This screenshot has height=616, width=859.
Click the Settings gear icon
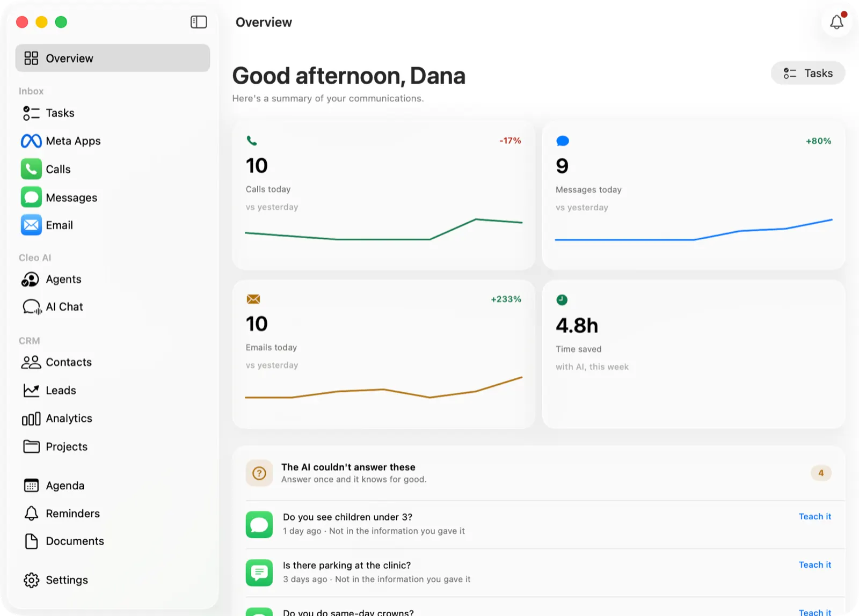click(x=31, y=580)
